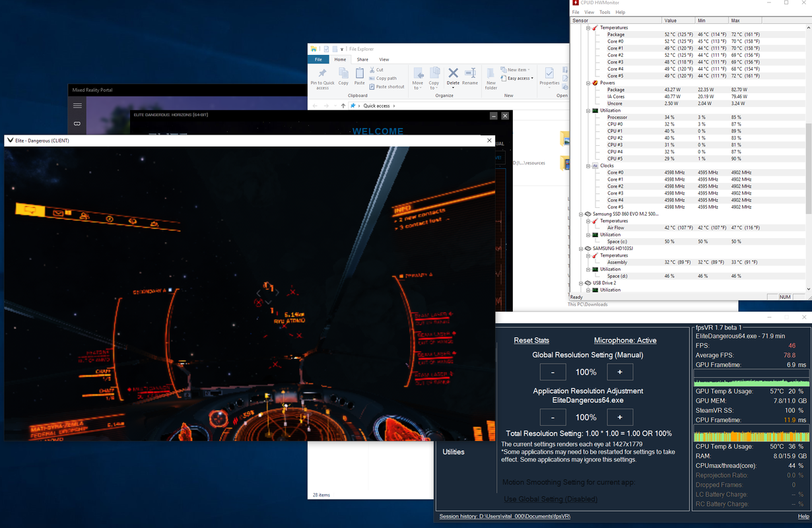Open the Mixed Reality Portal hamburger menu
Viewport: 812px width, 528px height.
(x=77, y=106)
